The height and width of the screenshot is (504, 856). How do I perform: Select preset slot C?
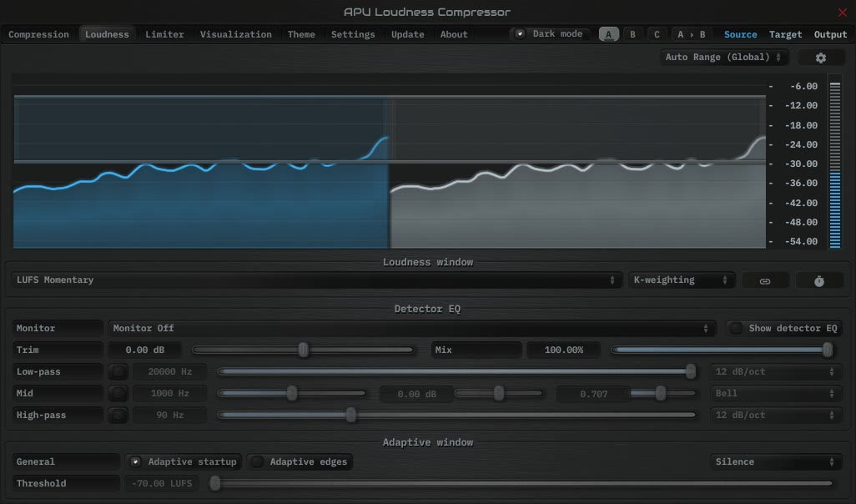[x=657, y=34]
